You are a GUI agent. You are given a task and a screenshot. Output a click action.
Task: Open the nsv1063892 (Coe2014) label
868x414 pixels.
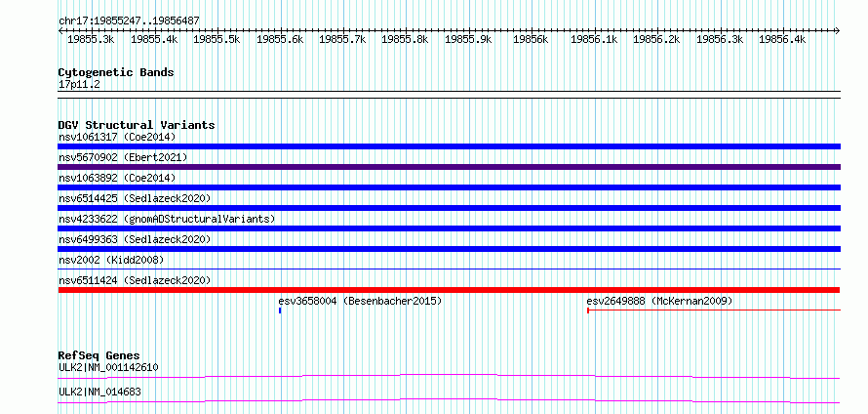tap(117, 178)
